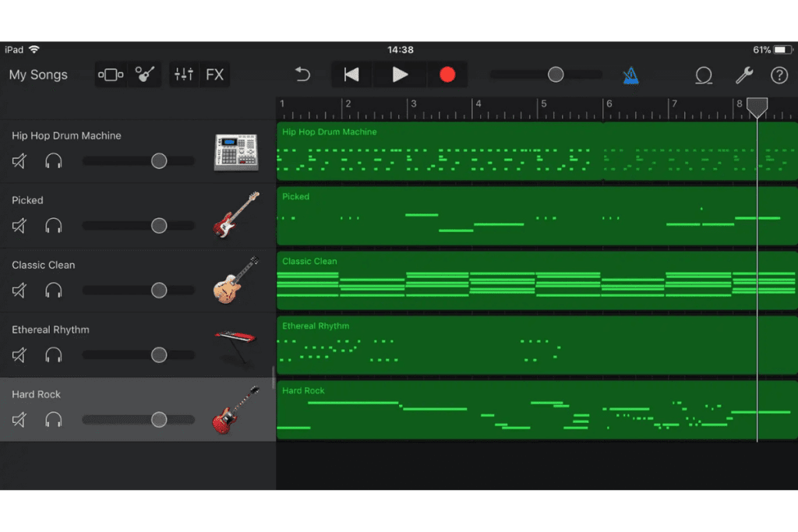Image resolution: width=798 pixels, height=532 pixels.
Task: Select the Classic Clean guitar icon
Action: 236,280
